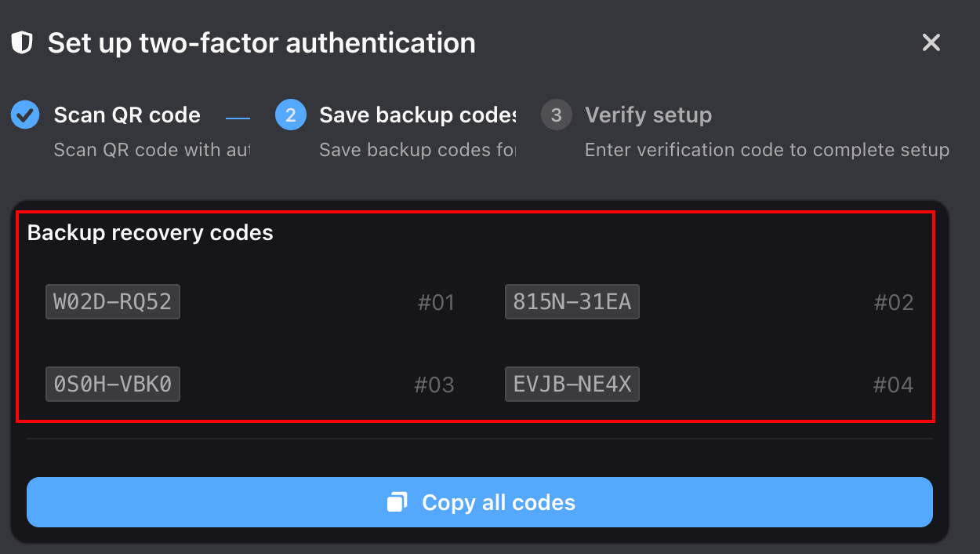Image resolution: width=980 pixels, height=554 pixels.
Task: Select backup code 815N-31EA
Action: tap(572, 302)
